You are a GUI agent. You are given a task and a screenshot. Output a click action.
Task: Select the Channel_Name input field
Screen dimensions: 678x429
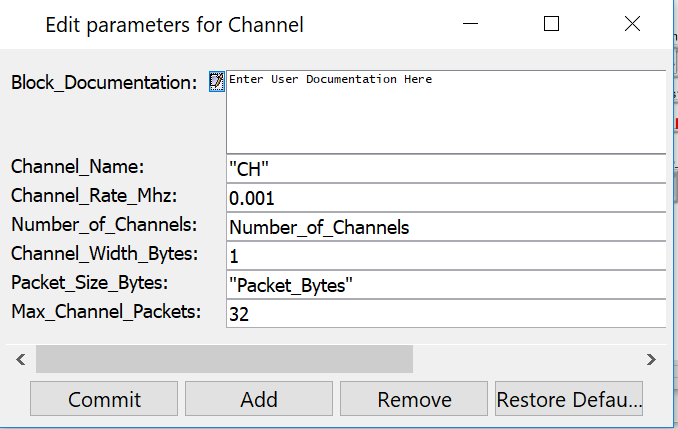445,169
